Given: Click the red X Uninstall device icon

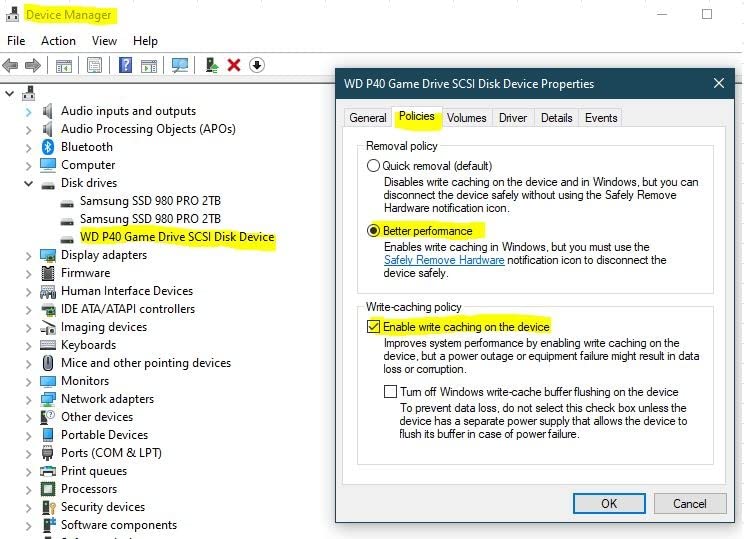Looking at the screenshot, I should point(234,65).
